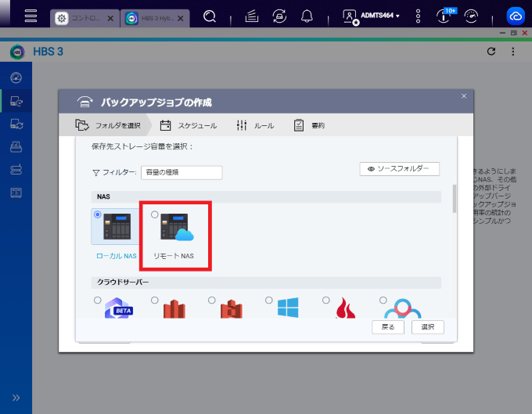Open Storage Spaces sidebar icon
Screen dimensions: 532x414
(16, 169)
